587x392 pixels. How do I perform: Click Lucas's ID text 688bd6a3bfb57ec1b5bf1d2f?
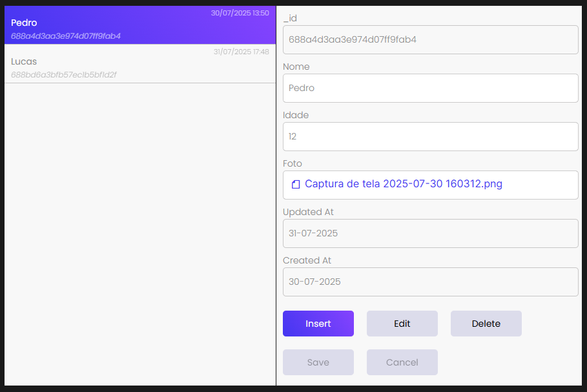(64, 75)
